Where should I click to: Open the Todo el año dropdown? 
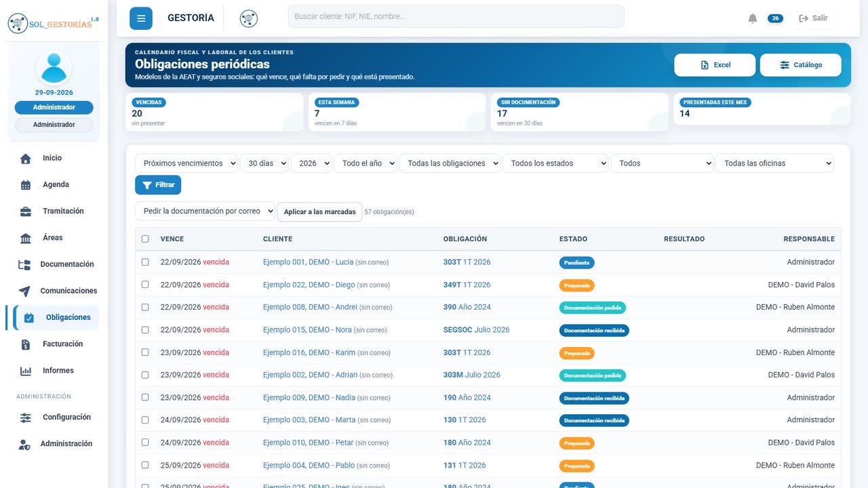click(x=366, y=163)
